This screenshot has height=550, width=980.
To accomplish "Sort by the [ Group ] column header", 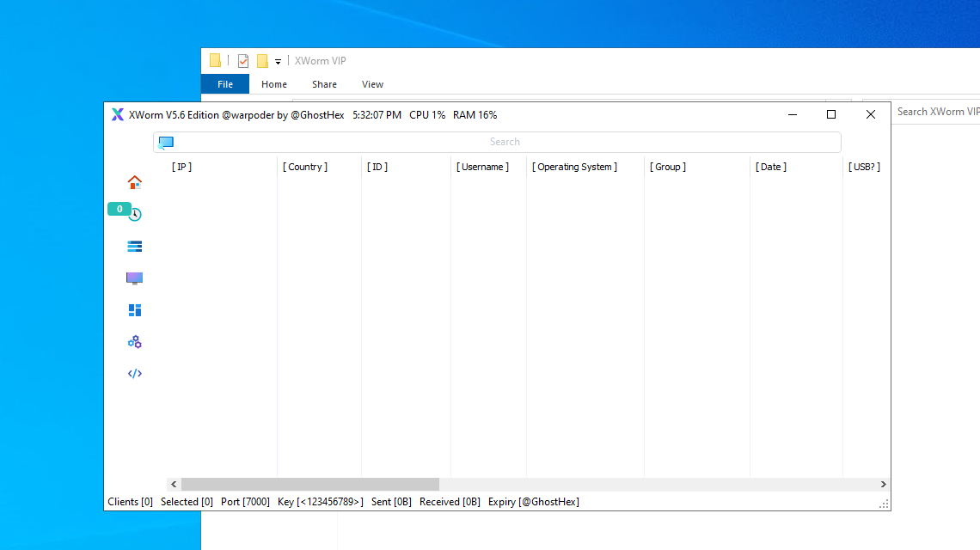I will click(x=668, y=167).
